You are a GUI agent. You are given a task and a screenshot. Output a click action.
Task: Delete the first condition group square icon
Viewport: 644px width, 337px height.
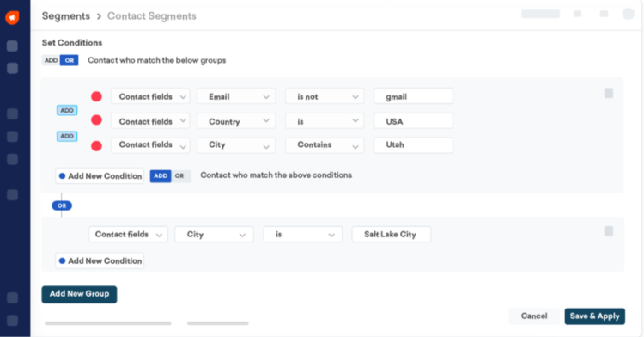tap(609, 93)
